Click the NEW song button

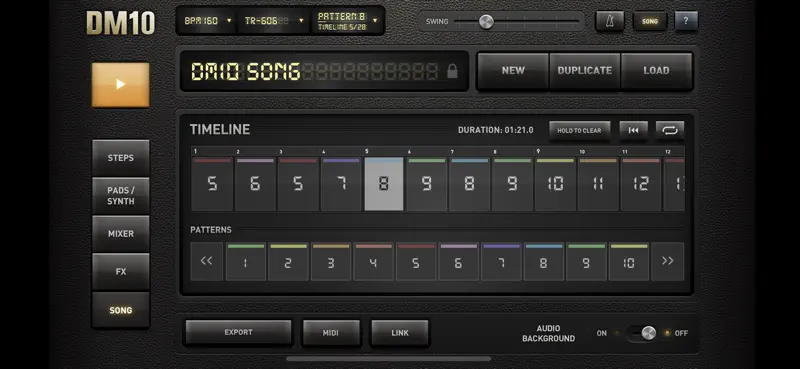coord(513,71)
